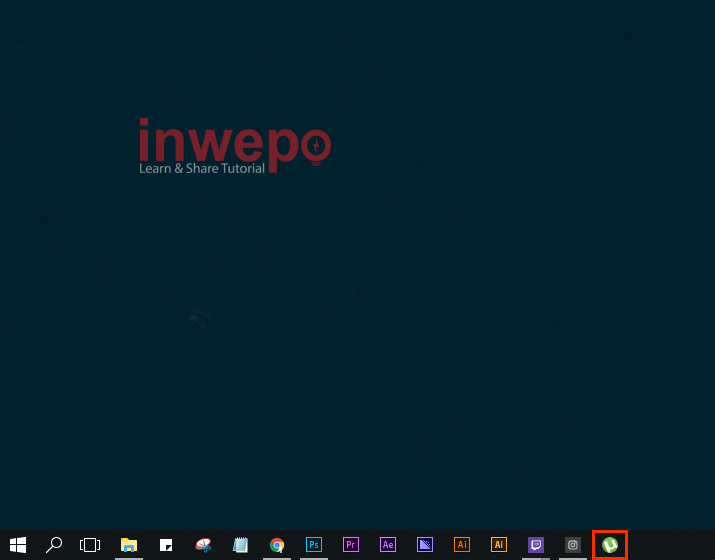The width and height of the screenshot is (715, 560).
Task: Launch File Explorer from the taskbar
Action: pos(129,545)
